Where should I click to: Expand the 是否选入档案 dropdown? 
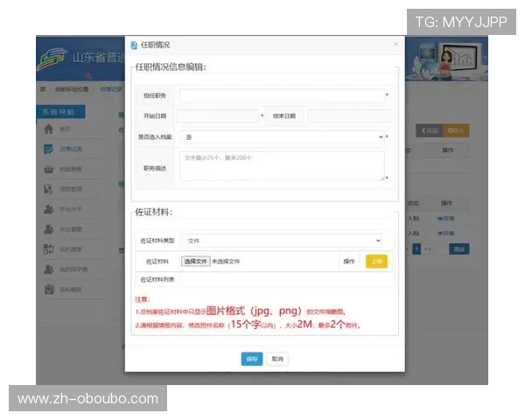[282, 137]
